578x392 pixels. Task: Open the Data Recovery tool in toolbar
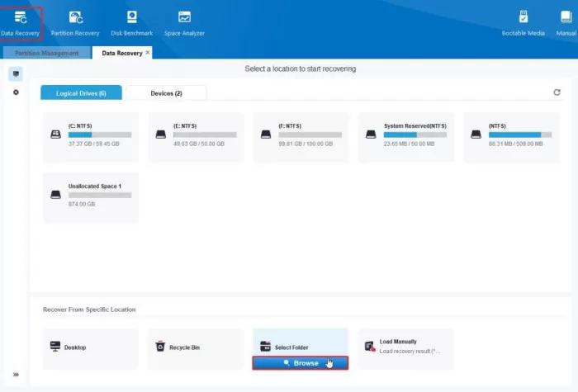(21, 24)
